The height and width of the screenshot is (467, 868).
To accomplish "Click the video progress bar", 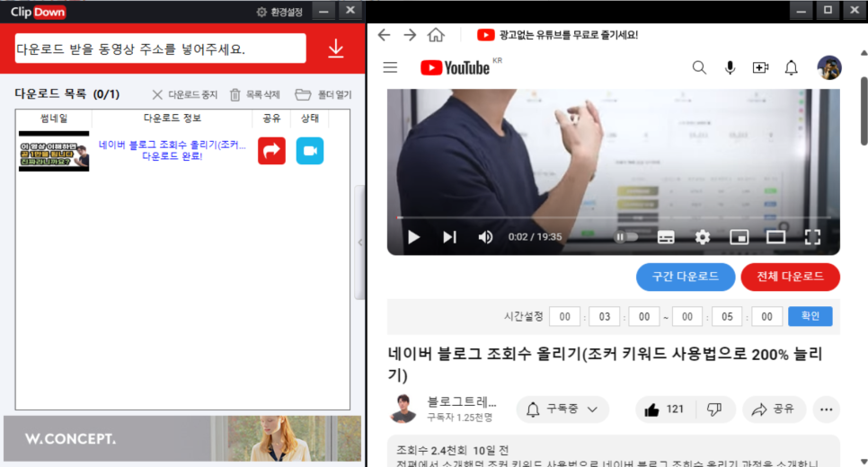I will [x=614, y=217].
